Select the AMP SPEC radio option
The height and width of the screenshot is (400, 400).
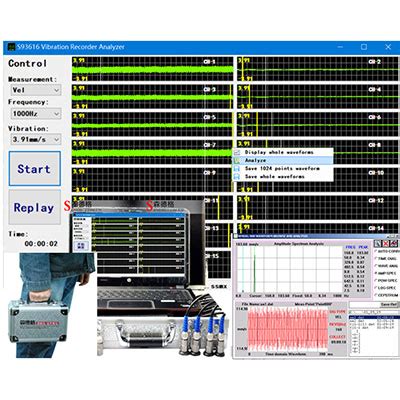386,273
